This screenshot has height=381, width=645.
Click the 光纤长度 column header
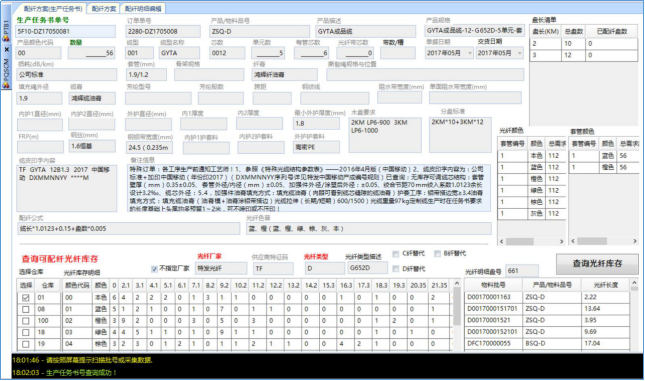tap(606, 285)
